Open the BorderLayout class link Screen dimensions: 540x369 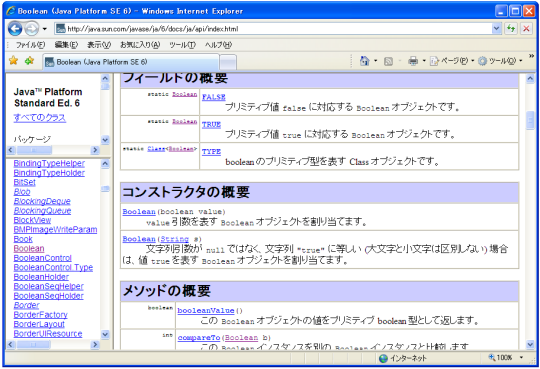coord(39,324)
